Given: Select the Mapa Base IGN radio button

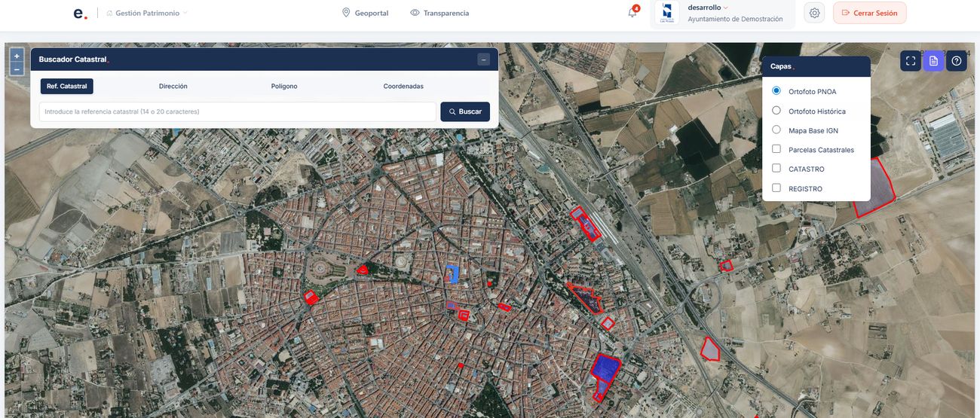Looking at the screenshot, I should coord(776,130).
